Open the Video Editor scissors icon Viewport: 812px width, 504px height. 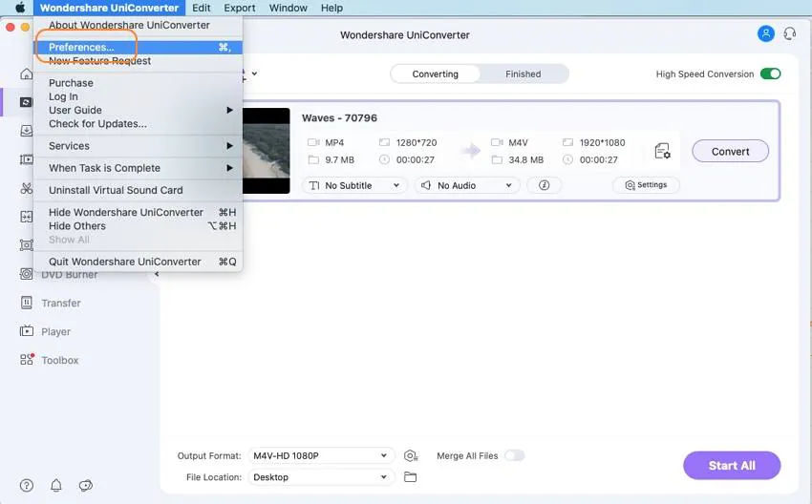26,188
